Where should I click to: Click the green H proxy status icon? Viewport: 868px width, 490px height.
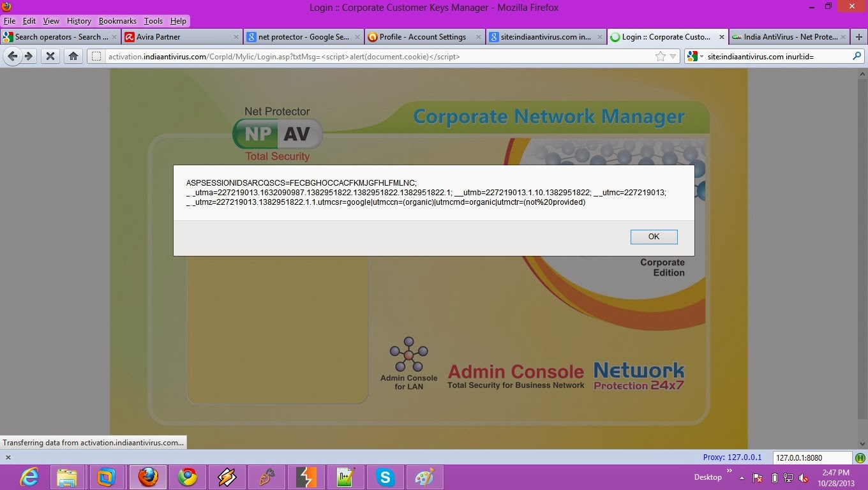860,457
